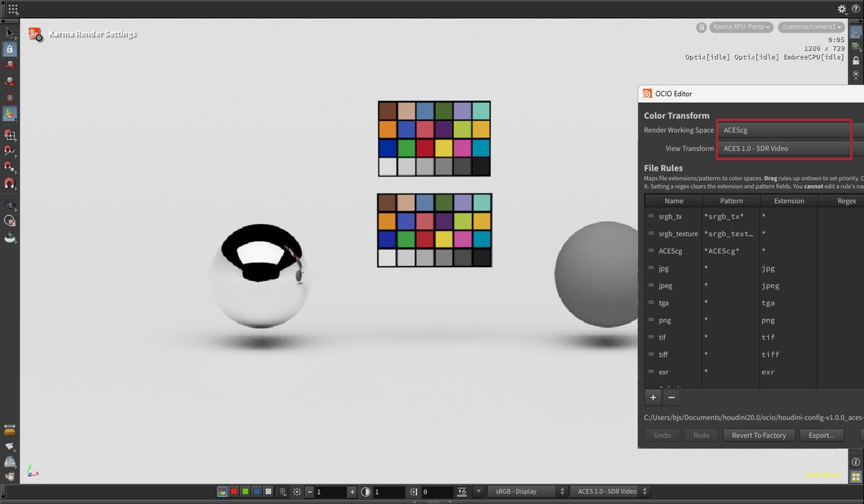This screenshot has width=864, height=504.
Task: Open the small arrow dropdown before sRGB - Display
Action: point(479,492)
